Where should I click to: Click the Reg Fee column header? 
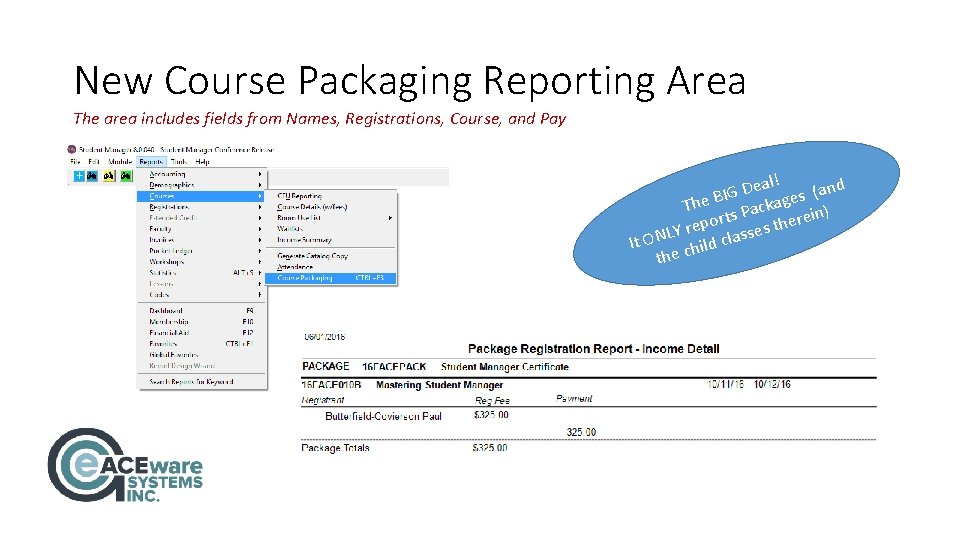(492, 400)
